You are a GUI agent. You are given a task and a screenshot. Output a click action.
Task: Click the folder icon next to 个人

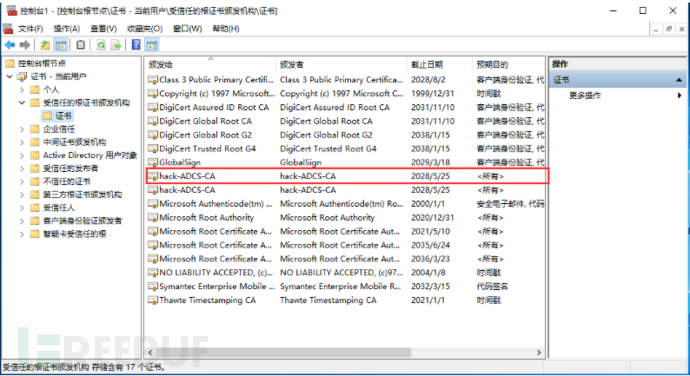coord(35,89)
